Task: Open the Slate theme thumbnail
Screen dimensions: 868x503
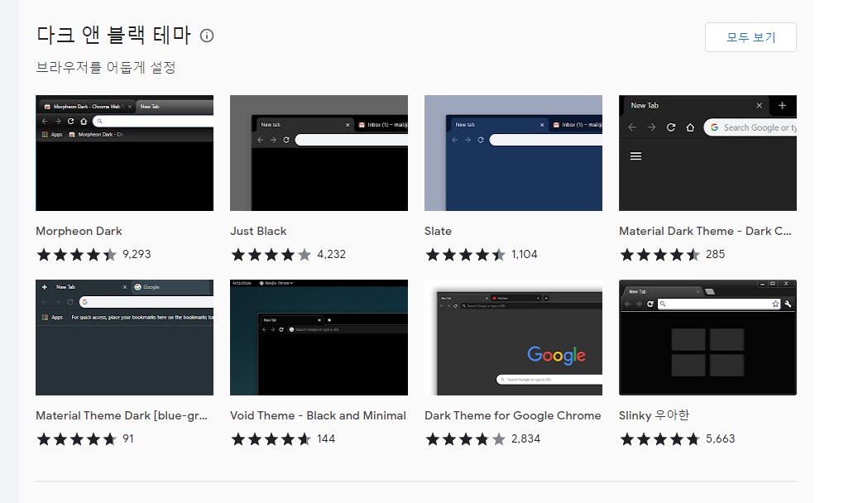Action: click(x=513, y=153)
